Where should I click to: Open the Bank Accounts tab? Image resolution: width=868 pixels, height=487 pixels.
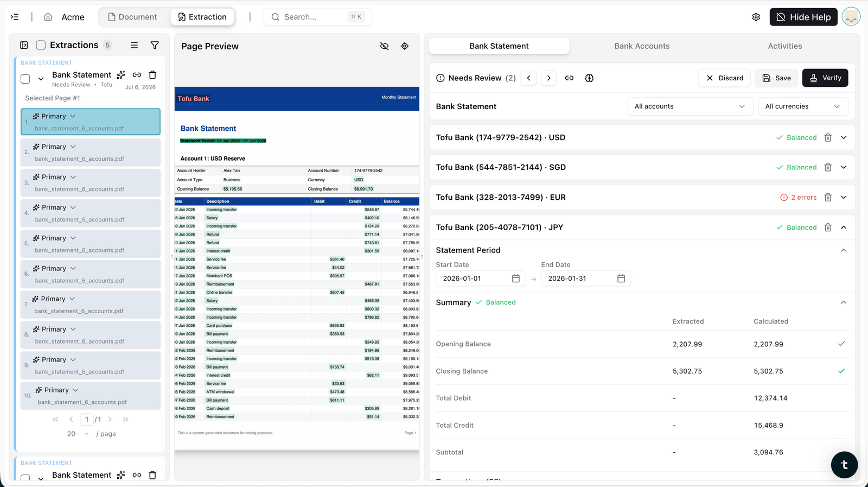(x=642, y=46)
